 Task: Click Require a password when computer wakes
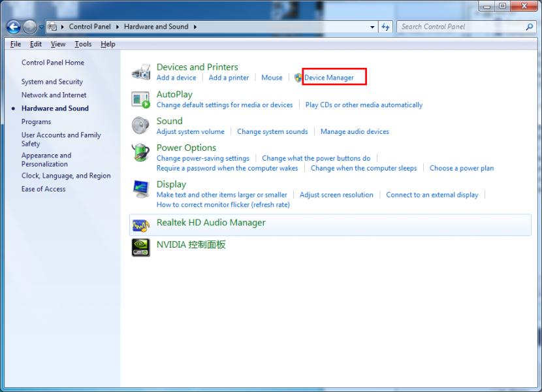227,168
